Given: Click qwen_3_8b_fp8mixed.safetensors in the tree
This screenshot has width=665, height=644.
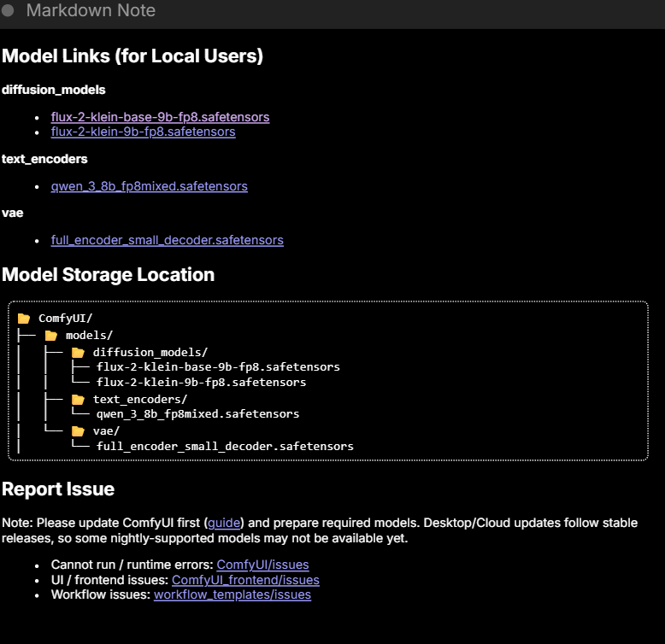Looking at the screenshot, I should coord(197,413).
